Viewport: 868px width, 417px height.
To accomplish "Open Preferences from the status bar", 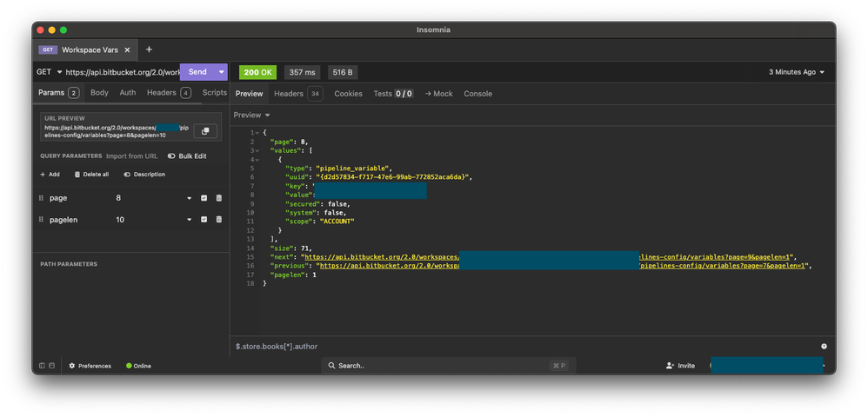I will point(90,366).
